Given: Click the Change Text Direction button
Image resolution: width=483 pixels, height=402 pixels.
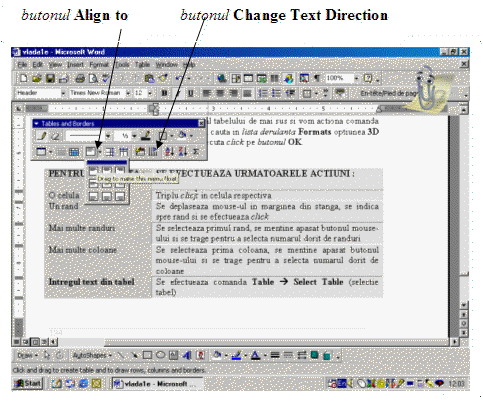Looking at the screenshot, I should pyautogui.click(x=153, y=152).
